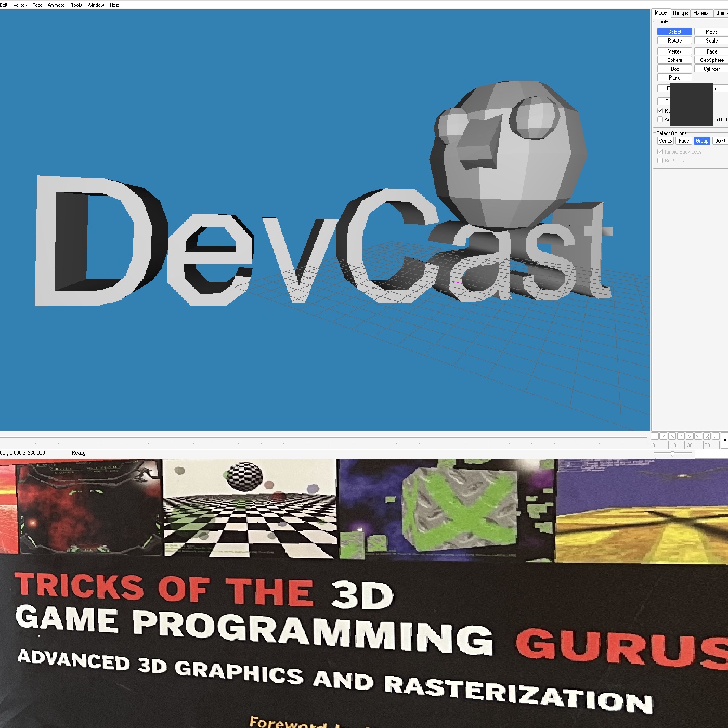Switch to the Groups tab

coord(680,13)
